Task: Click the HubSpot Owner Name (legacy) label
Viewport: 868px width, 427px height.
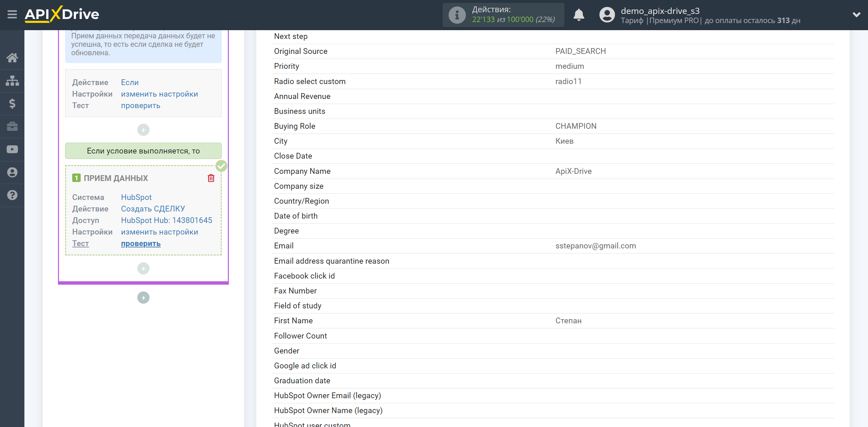Action: pos(328,410)
